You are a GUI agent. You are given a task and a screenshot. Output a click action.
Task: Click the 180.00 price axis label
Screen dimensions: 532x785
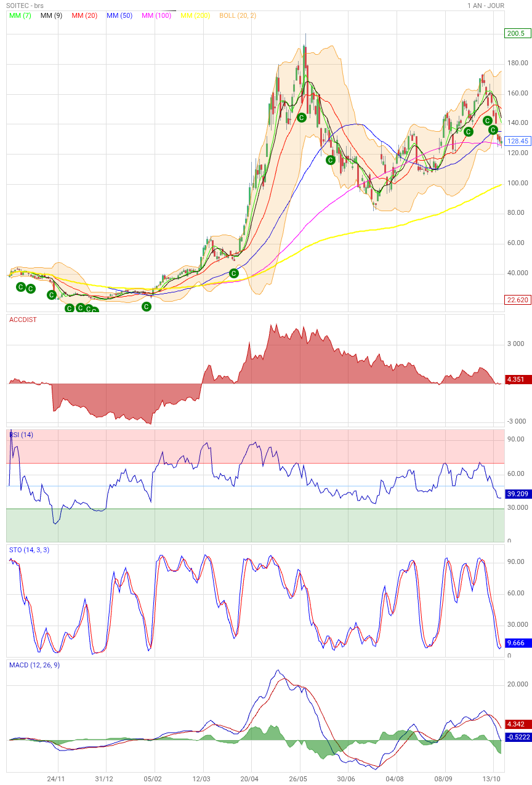point(518,63)
